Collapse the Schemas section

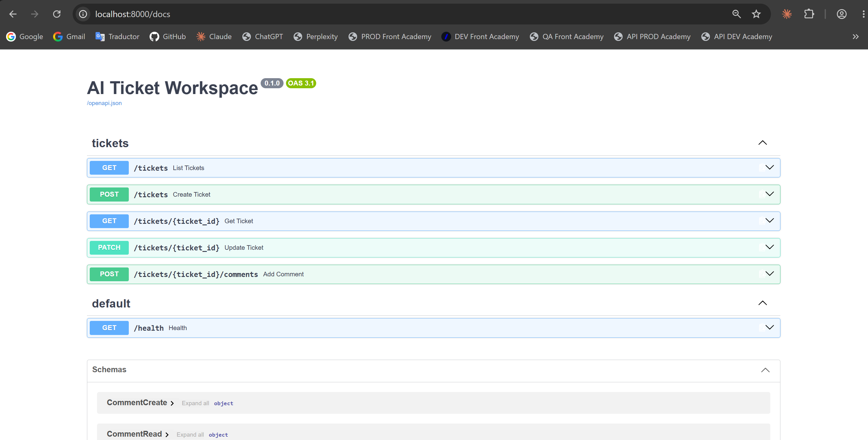coord(765,370)
